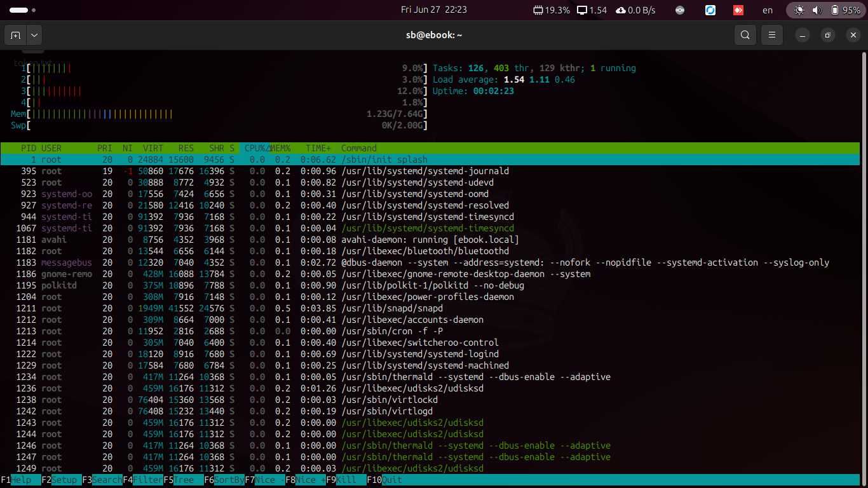
Task: Click F8 Nice + to raise niceness
Action: [306, 480]
